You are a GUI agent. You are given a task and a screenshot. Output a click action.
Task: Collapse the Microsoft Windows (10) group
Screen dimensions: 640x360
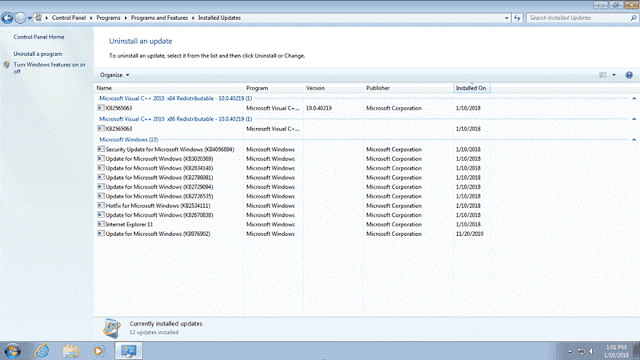point(634,140)
